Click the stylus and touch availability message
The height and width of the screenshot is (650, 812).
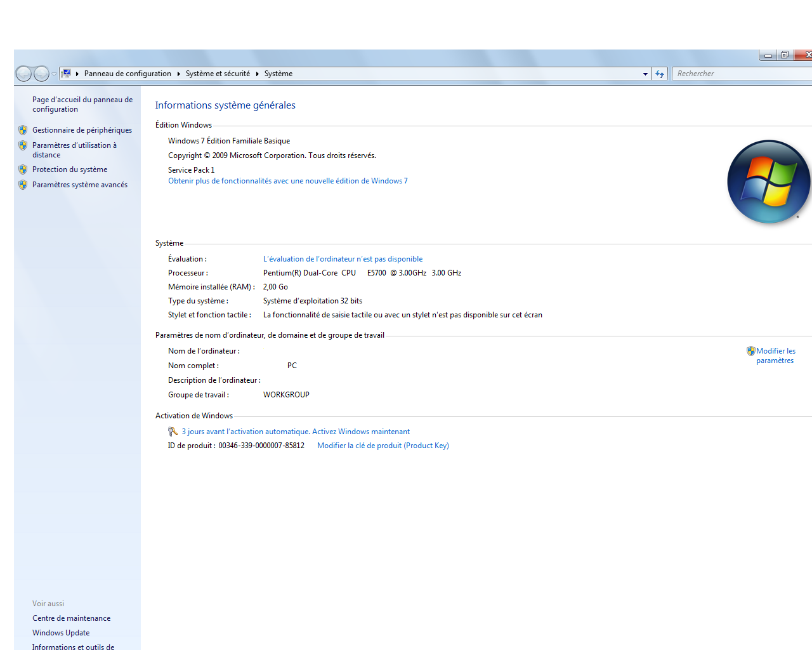pos(403,315)
